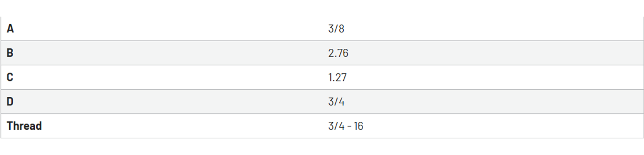
Task: Select the 3/4 - 16 thread value
Action: (x=346, y=126)
